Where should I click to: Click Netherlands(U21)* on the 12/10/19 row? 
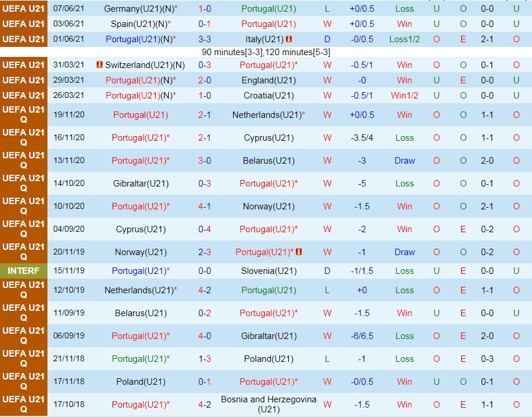[x=141, y=290]
